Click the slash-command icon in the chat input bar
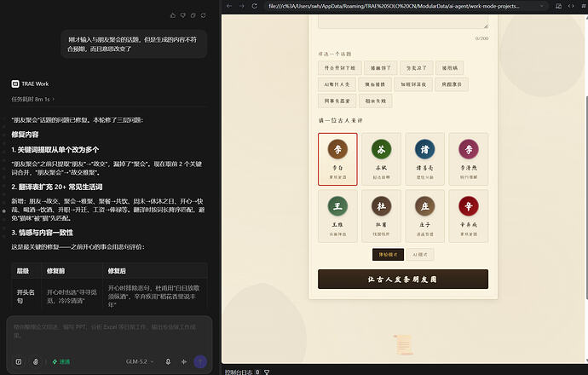Viewport: 588px width, 375px height. (x=19, y=361)
